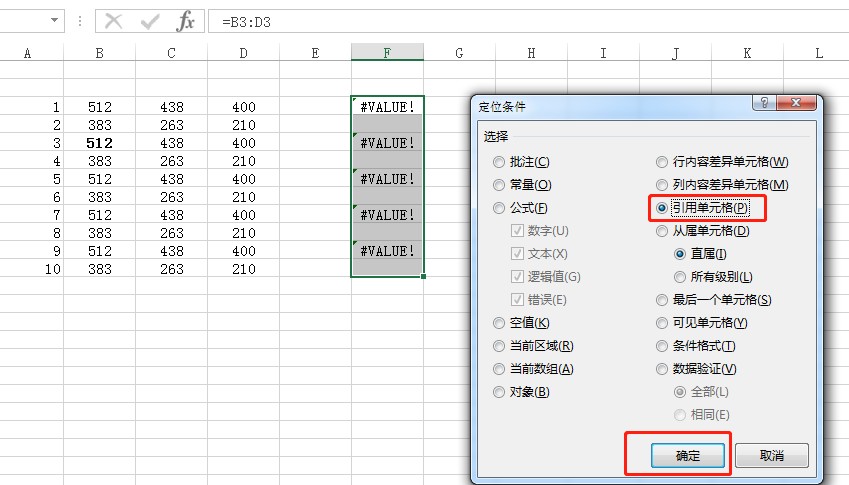Toggle the 数字(U) checkbox
The image size is (849, 485).
click(540, 231)
